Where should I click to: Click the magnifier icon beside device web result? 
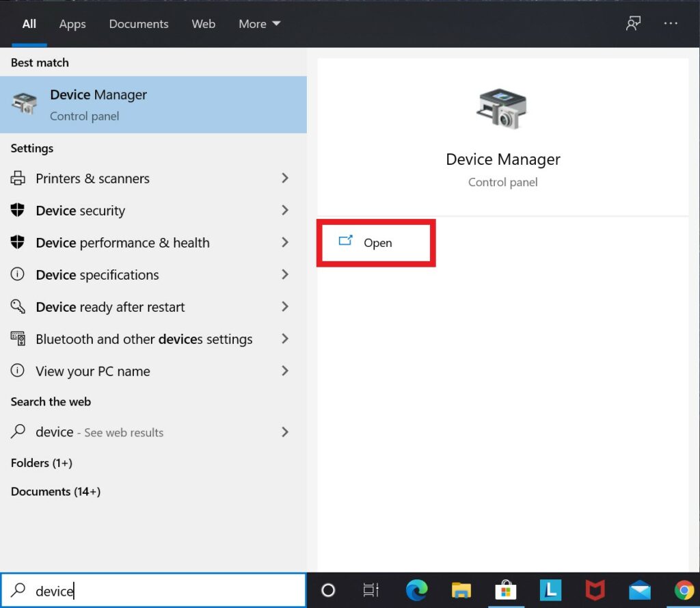[x=18, y=431]
